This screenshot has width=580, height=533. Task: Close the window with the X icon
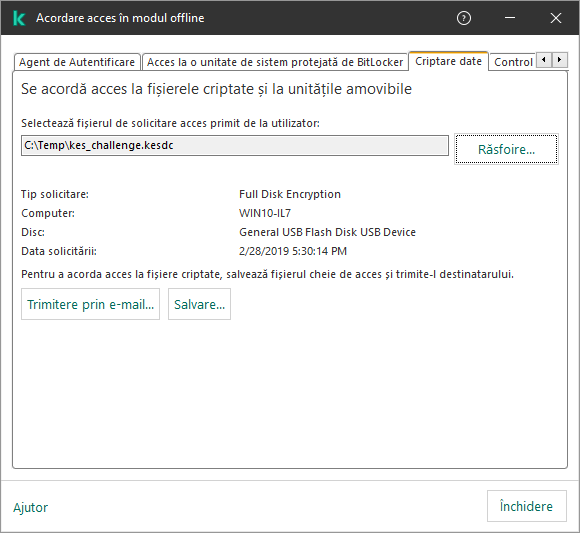pos(556,18)
